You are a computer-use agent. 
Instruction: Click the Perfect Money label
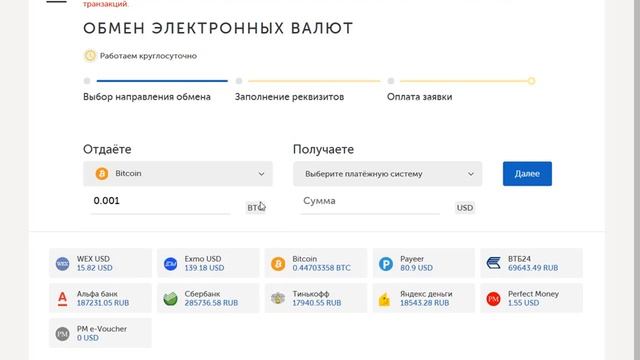[x=533, y=294]
